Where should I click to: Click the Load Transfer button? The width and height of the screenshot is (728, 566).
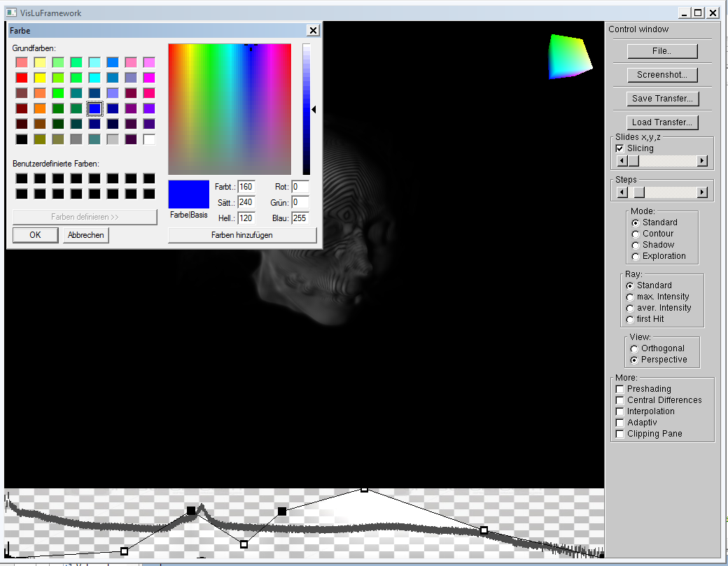click(662, 122)
